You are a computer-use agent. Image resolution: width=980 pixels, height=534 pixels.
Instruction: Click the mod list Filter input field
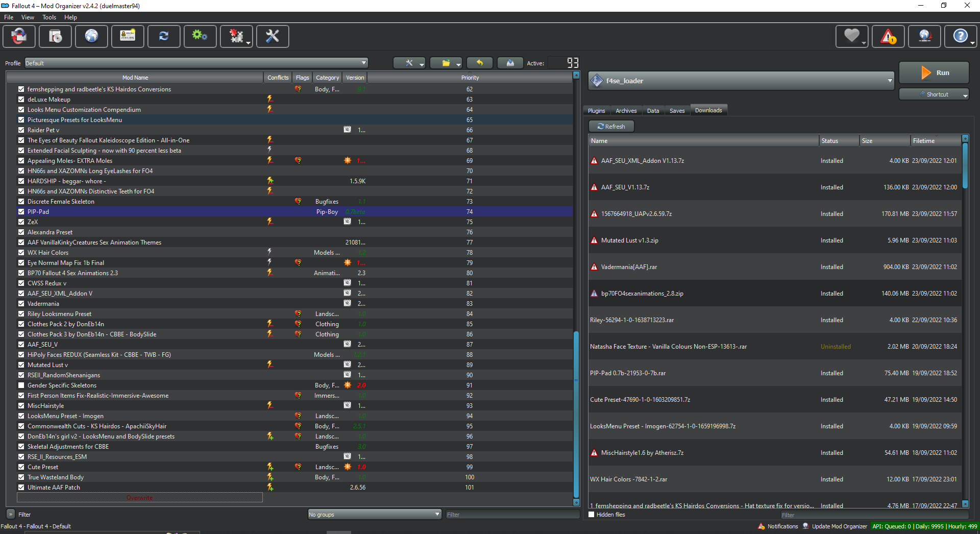point(512,515)
